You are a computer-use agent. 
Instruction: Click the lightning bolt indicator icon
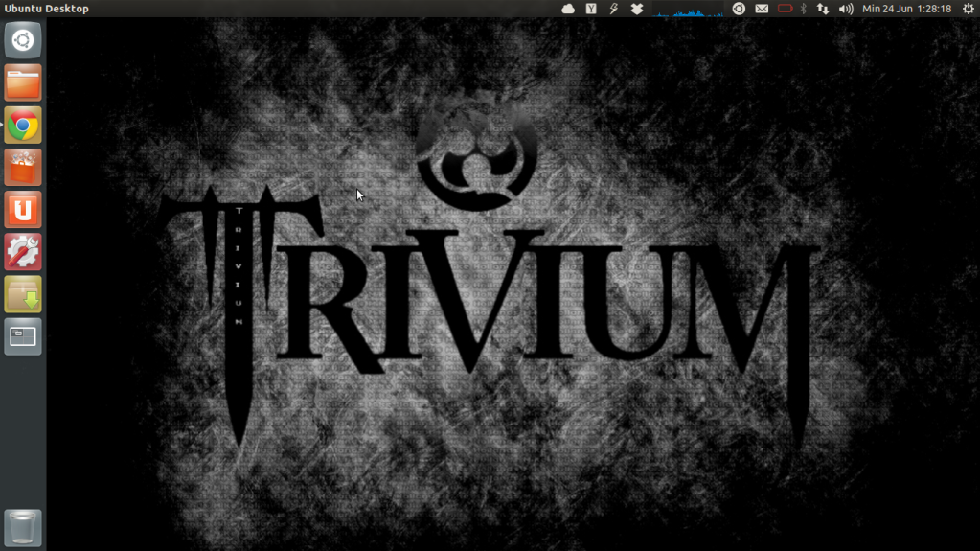(x=614, y=9)
